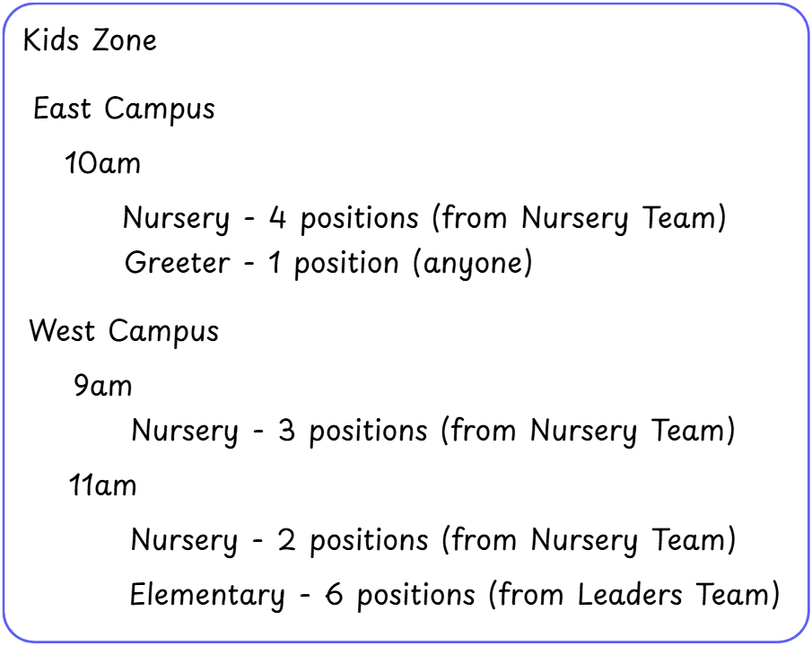Click the Greeter 1 position line
This screenshot has width=812, height=646.
tap(327, 263)
